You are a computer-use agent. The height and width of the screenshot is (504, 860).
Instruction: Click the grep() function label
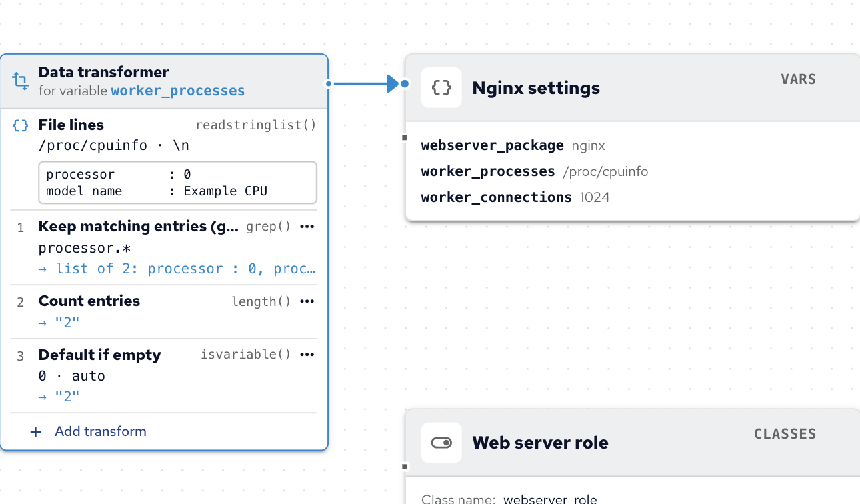pos(269,227)
